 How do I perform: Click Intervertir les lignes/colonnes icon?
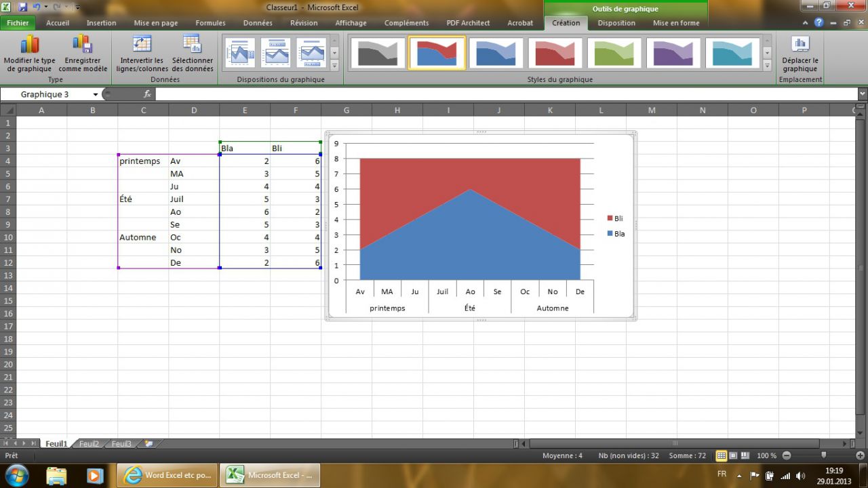142,45
